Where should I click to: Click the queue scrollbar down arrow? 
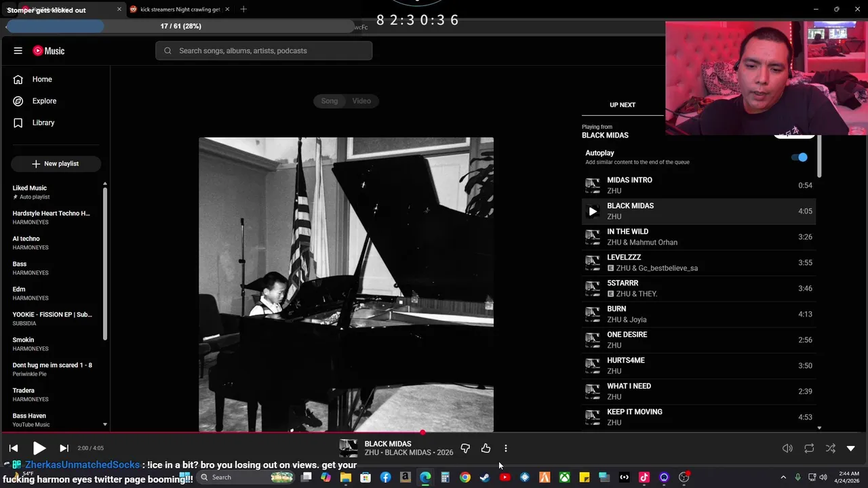[819, 428]
